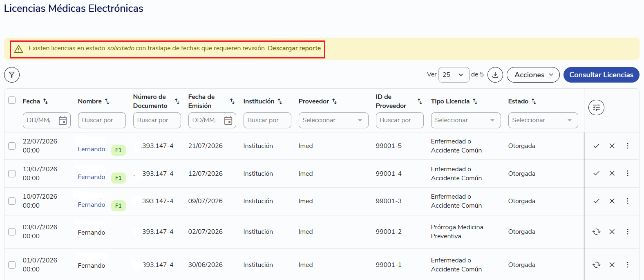Sort by Estado column arrows
Viewport: 644px width, 280px height.
[x=534, y=101]
